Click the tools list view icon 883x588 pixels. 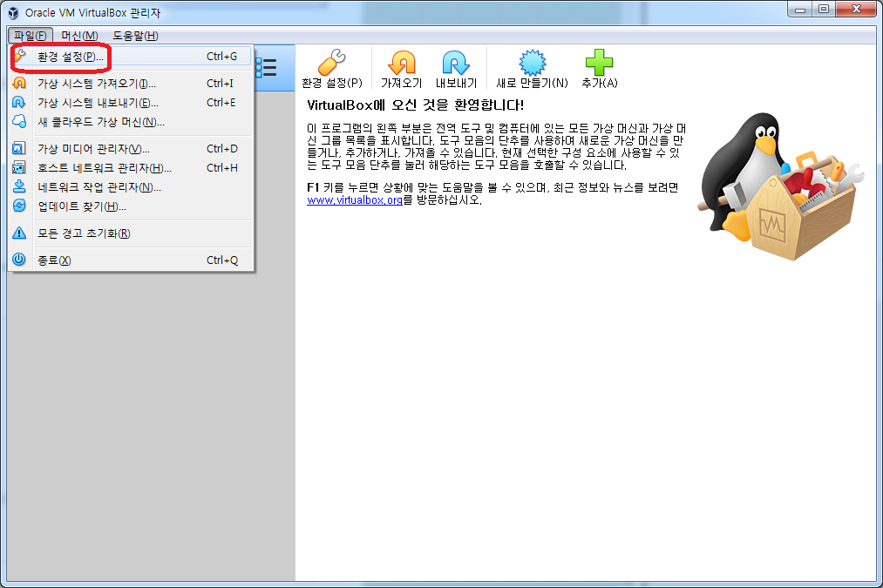pyautogui.click(x=266, y=68)
